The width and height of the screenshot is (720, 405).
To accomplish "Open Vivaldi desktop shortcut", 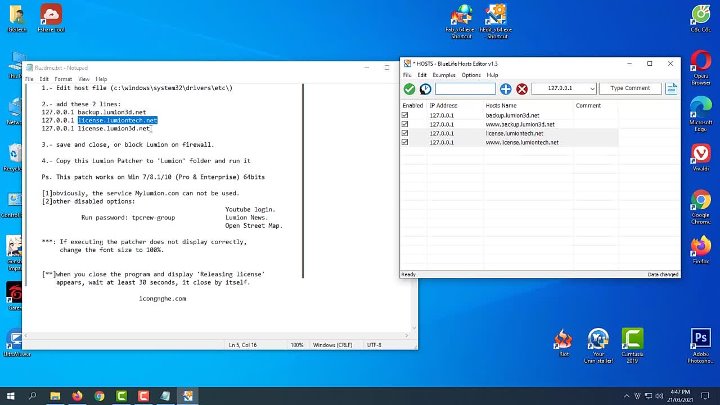I will (x=701, y=157).
